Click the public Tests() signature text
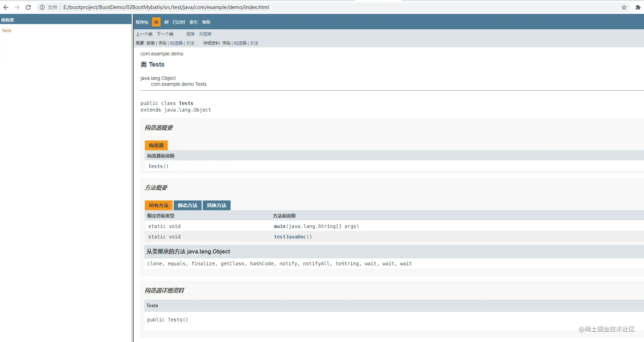This screenshot has width=644, height=342. (167, 320)
